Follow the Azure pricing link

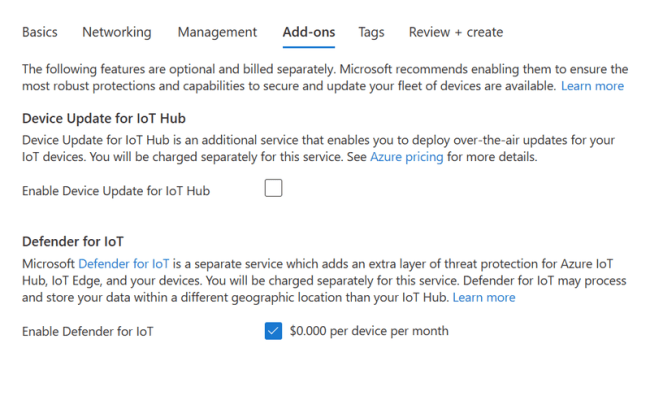[407, 157]
